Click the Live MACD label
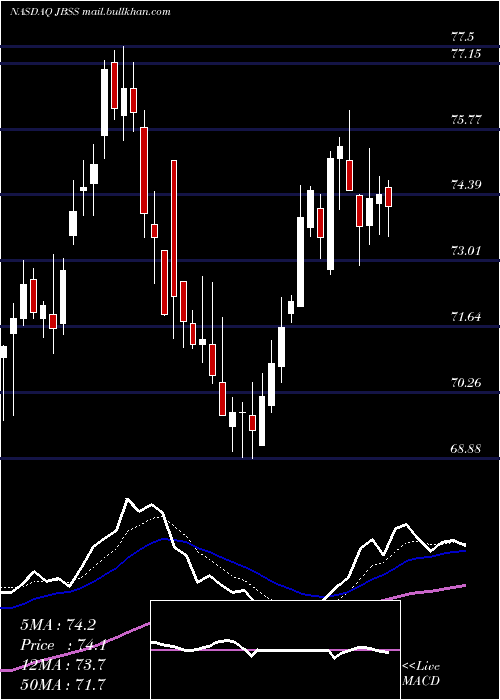 [421, 673]
